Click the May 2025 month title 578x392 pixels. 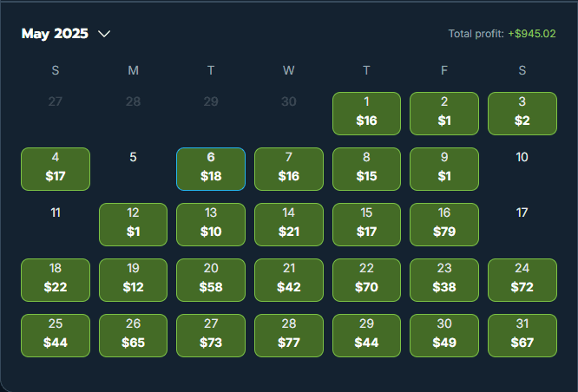click(x=55, y=34)
